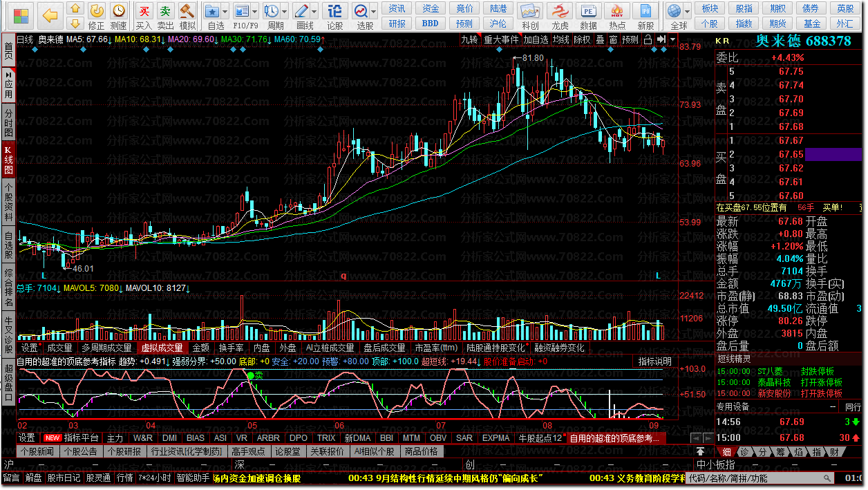Click the 05 month marker on timeline
The height and width of the screenshot is (490, 868).
252,425
